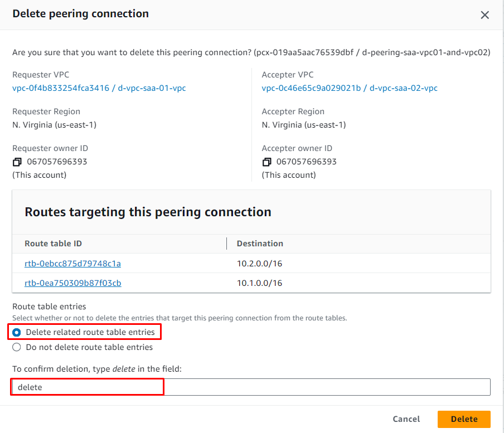Click the Requester owner ID number
The image size is (504, 433).
(x=57, y=162)
